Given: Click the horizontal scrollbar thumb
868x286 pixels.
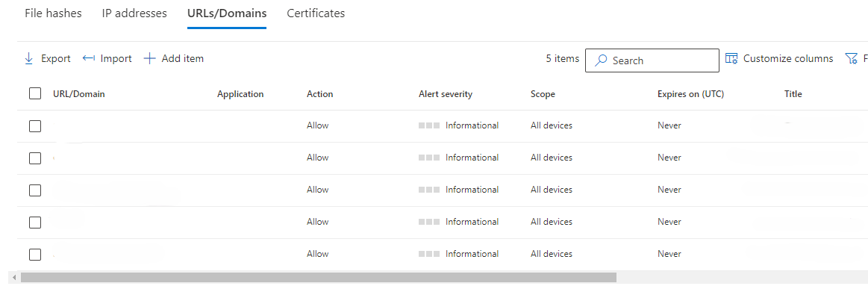Looking at the screenshot, I should click(x=318, y=276).
